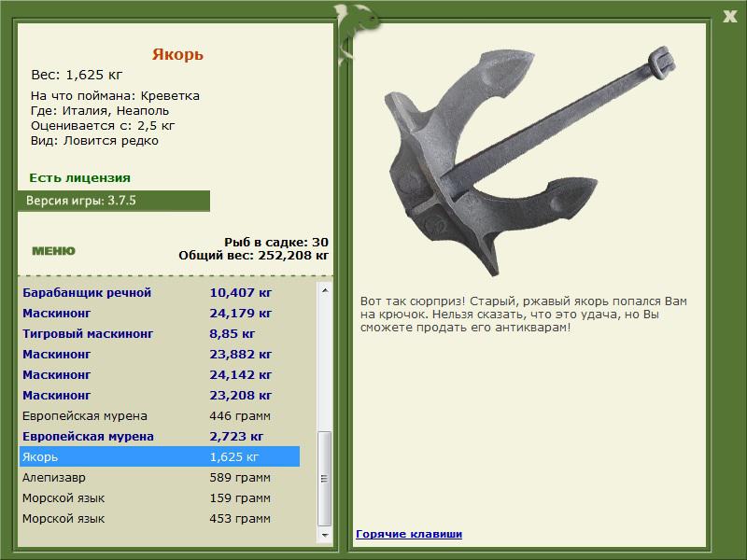Click the anchor picture
The width and height of the screenshot is (747, 560).
click(x=529, y=160)
